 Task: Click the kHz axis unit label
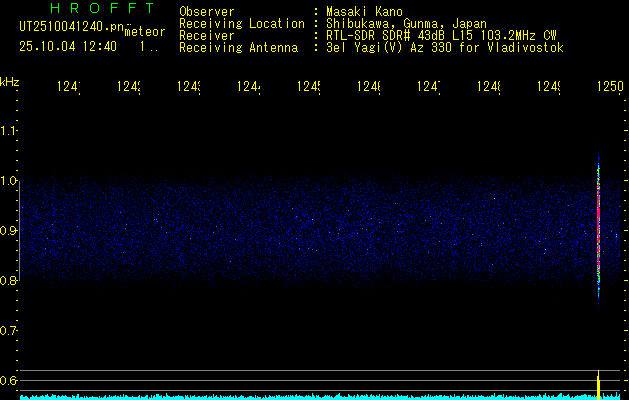9,81
